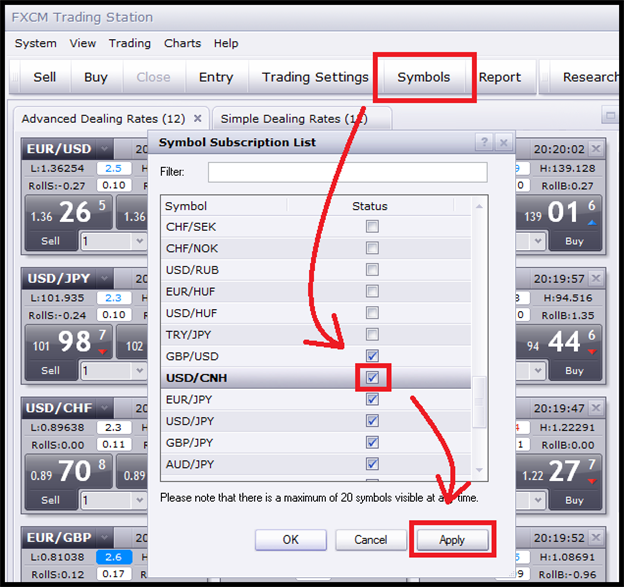
Task: Select the USD/CNH row in list
Action: pos(316,378)
